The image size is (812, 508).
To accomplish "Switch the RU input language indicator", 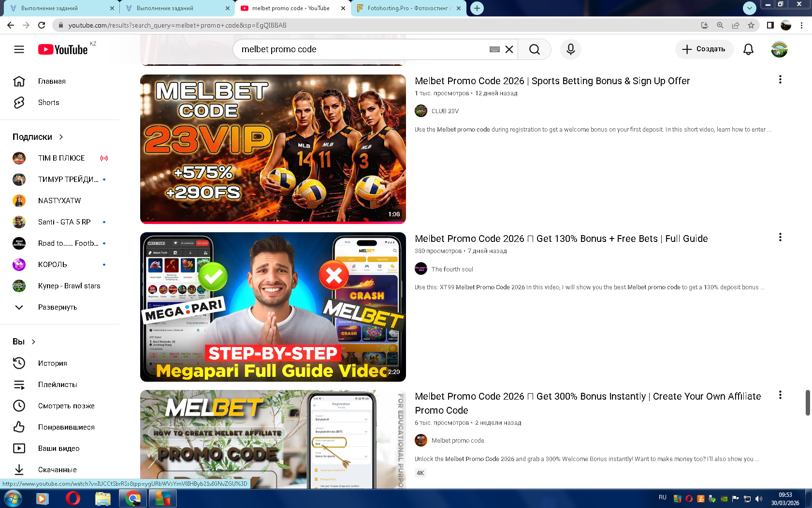I will (x=662, y=498).
